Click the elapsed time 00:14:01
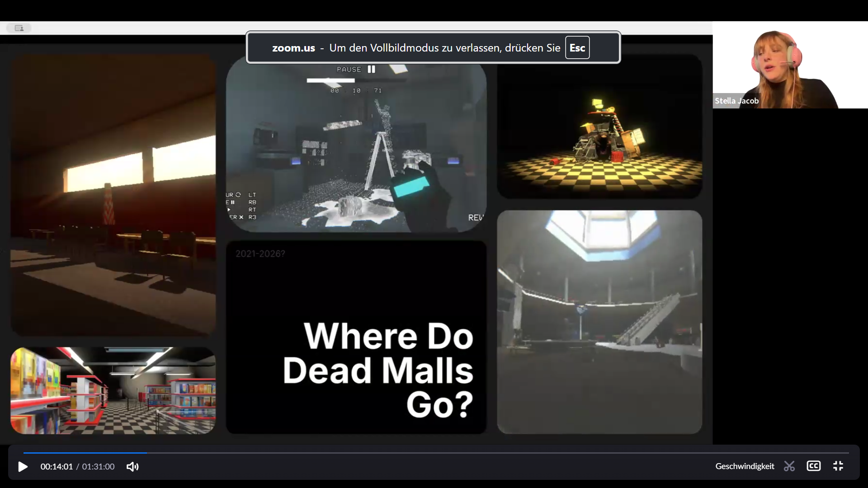Image resolution: width=868 pixels, height=488 pixels. click(x=57, y=466)
